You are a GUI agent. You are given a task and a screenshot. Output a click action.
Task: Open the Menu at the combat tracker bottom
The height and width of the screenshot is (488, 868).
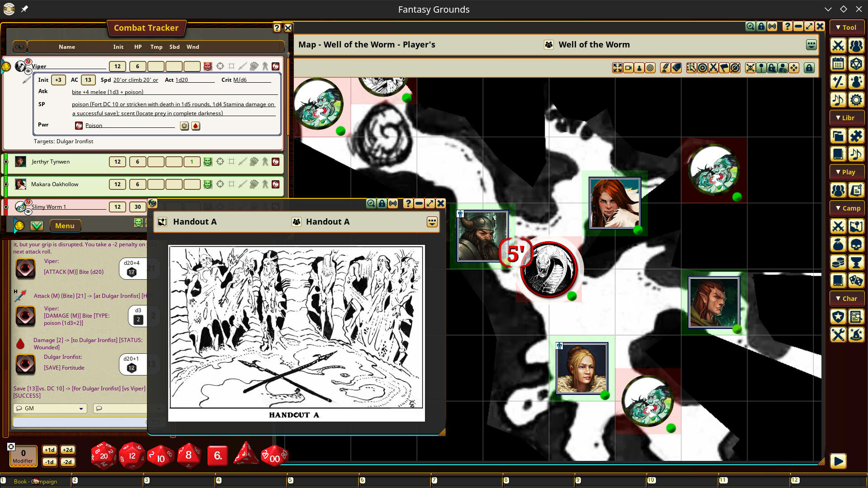65,225
